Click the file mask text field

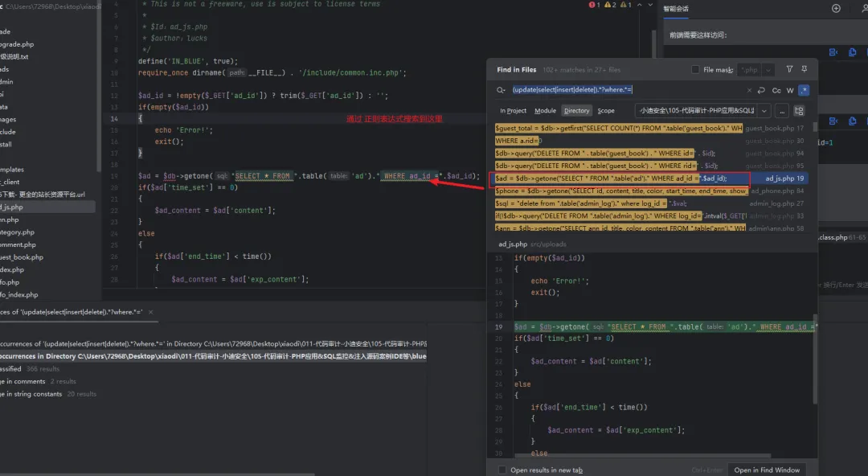[750, 70]
